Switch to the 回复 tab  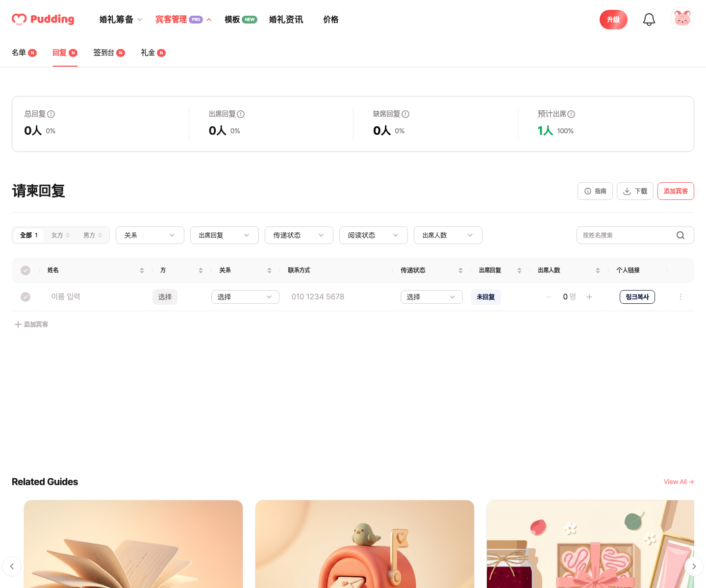65,52
